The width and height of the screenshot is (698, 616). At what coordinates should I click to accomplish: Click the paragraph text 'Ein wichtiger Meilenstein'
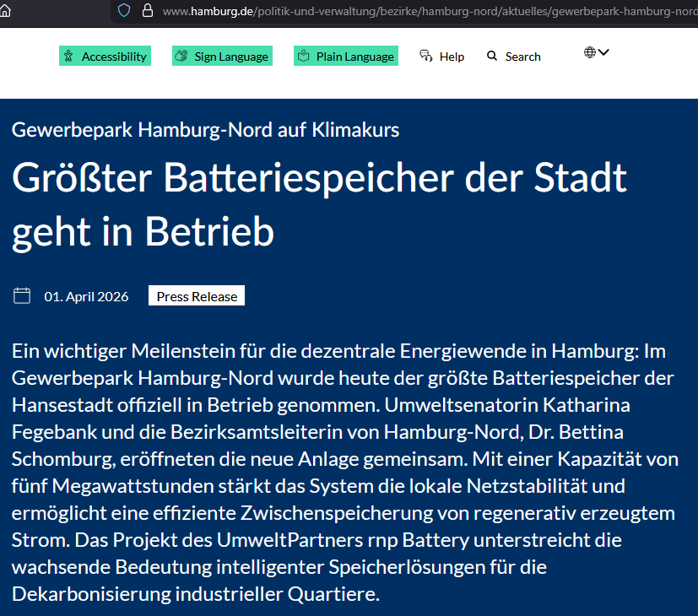point(123,351)
